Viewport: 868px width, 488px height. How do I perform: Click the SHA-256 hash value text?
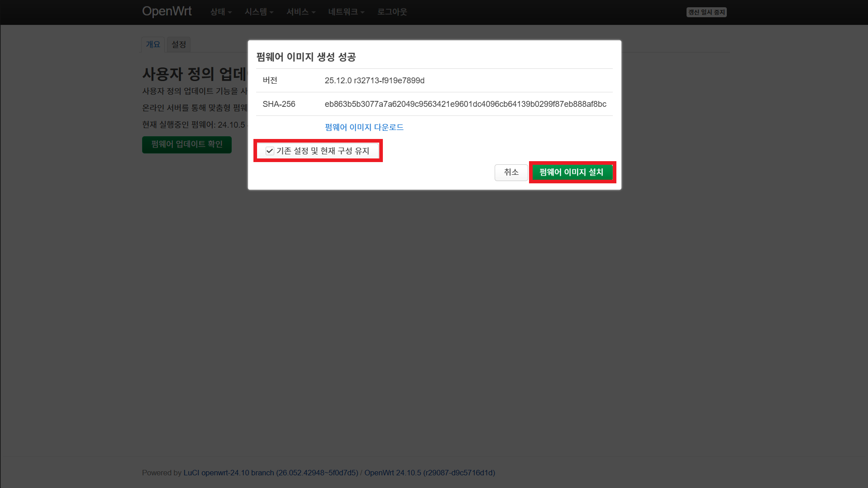(465, 104)
